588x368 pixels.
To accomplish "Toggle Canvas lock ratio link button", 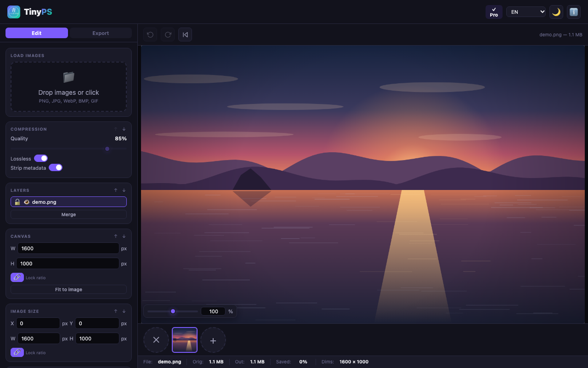I will pos(17,277).
